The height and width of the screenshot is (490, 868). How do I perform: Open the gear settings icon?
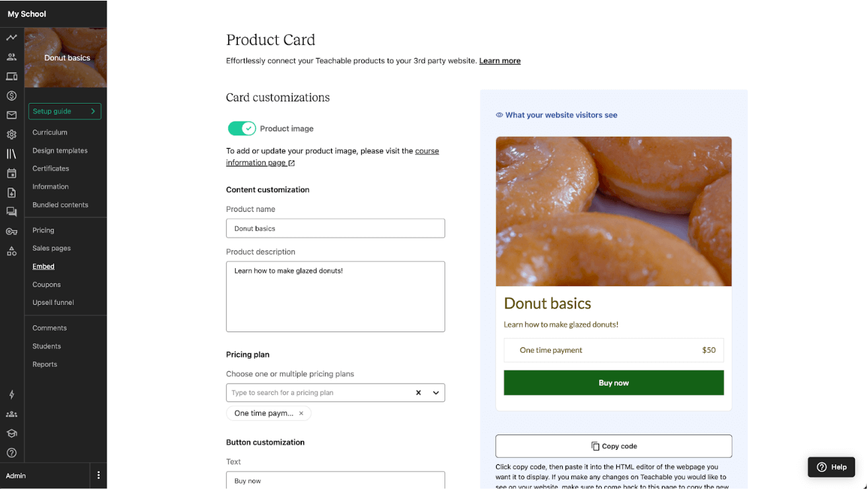(x=11, y=135)
